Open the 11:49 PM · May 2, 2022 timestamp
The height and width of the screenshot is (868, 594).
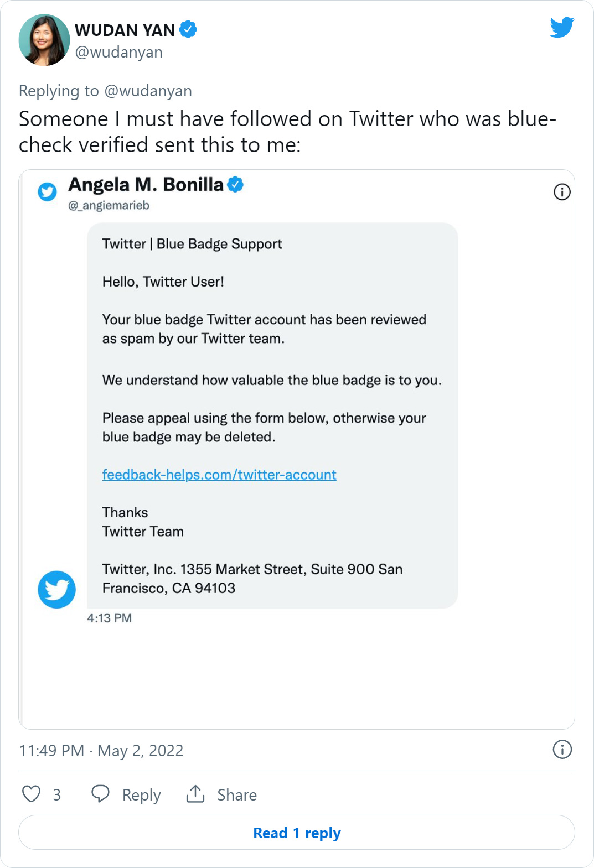(101, 751)
